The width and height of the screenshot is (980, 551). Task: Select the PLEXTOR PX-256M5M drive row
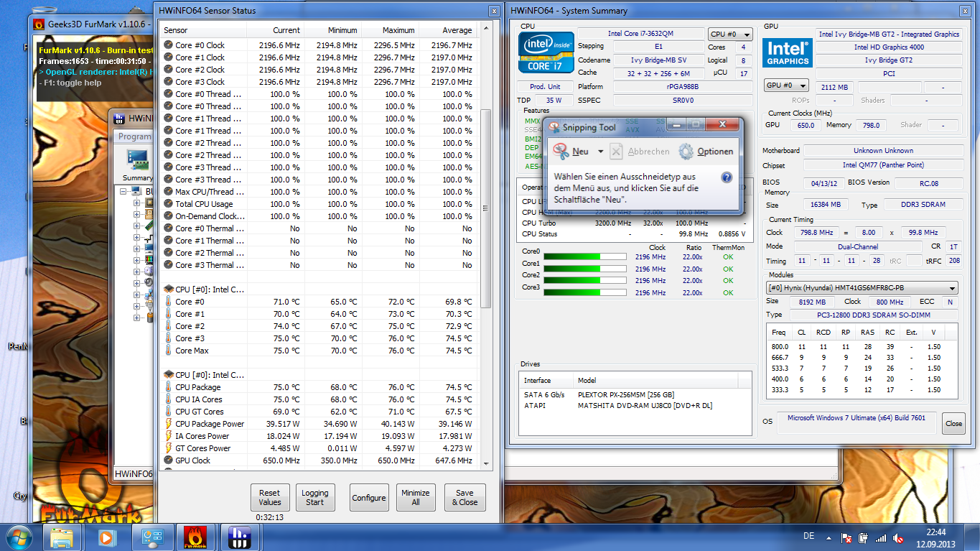coord(635,394)
